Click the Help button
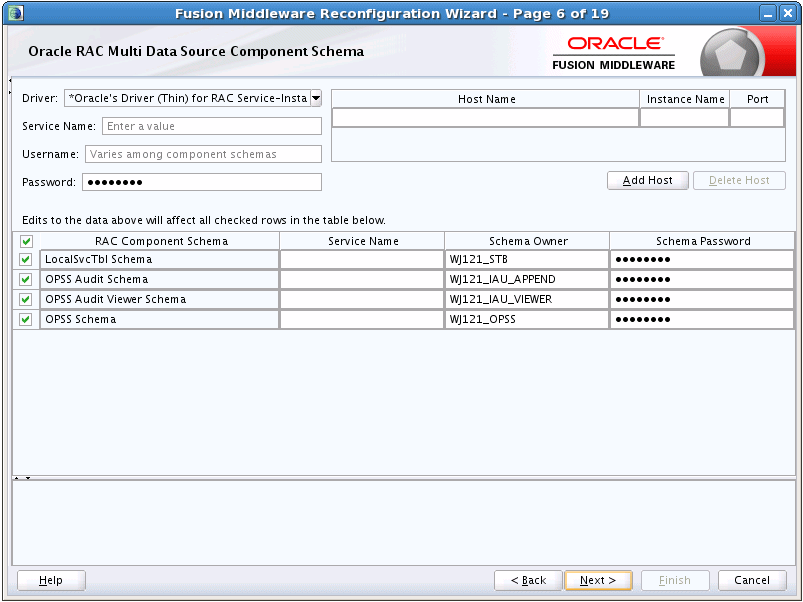Image resolution: width=803 pixels, height=602 pixels. [x=51, y=580]
